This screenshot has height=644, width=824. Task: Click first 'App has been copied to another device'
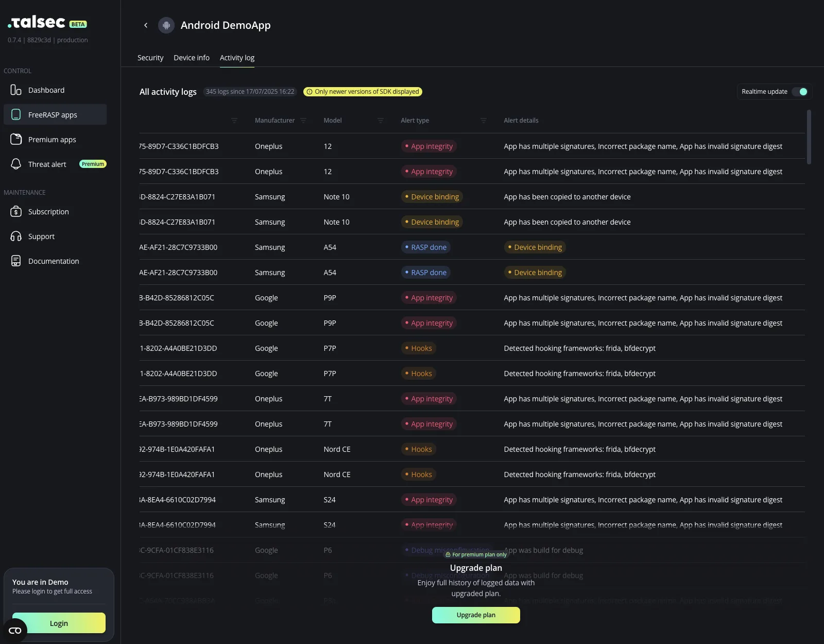567,197
